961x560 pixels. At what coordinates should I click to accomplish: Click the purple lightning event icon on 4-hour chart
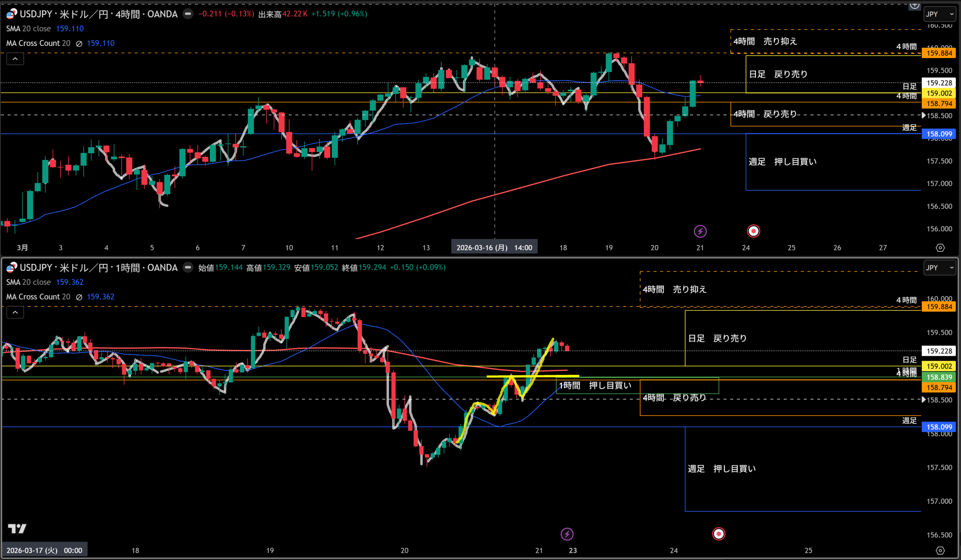point(700,231)
